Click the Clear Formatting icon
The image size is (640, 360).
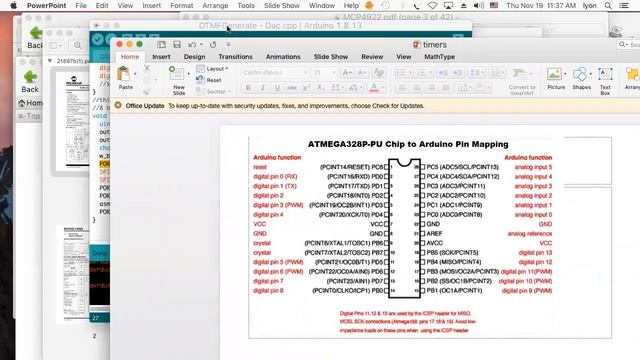(379, 73)
